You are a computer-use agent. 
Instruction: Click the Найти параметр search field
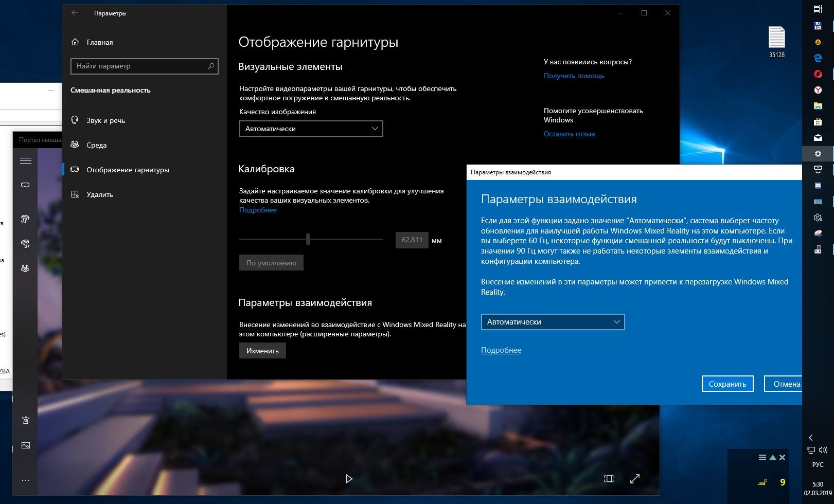139,66
